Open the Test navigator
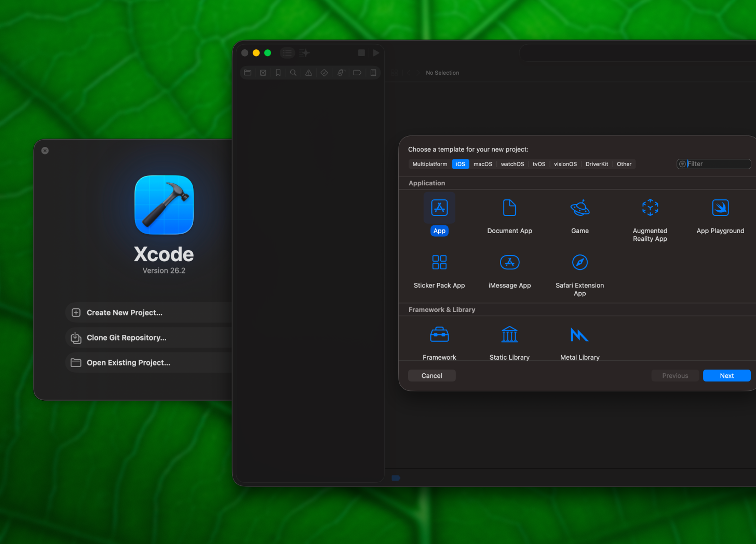This screenshot has height=544, width=756. (x=324, y=73)
